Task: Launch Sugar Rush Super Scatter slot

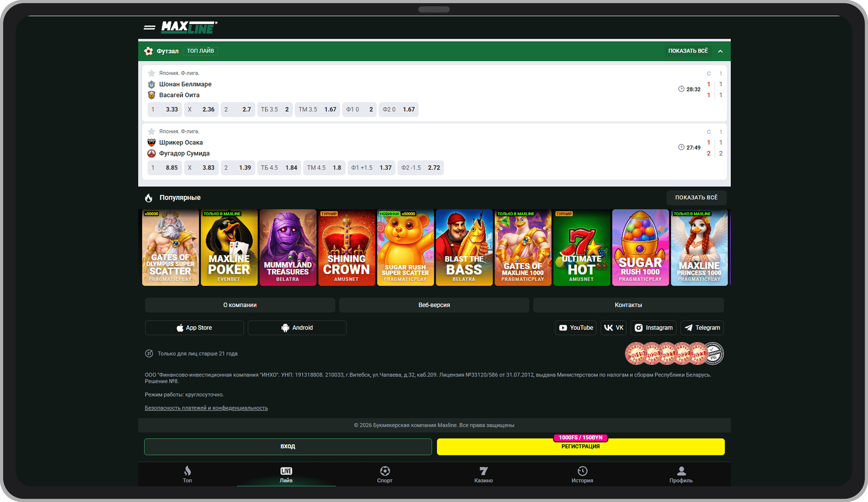Action: click(406, 248)
